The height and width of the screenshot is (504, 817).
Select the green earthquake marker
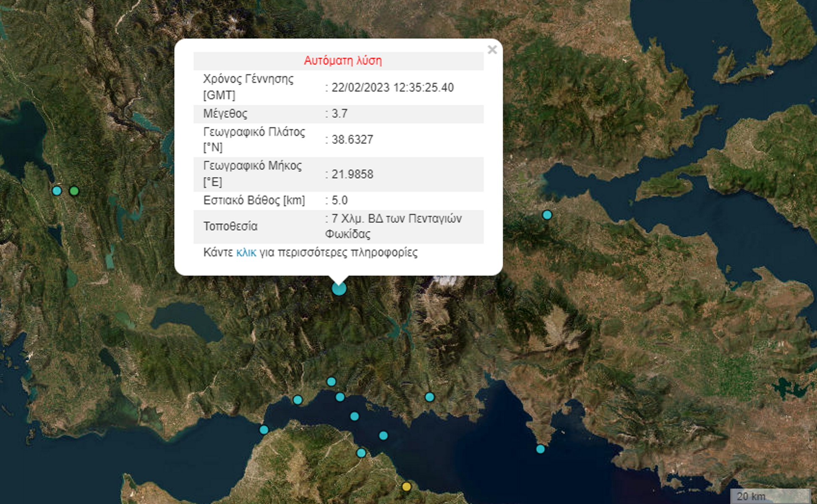pos(74,191)
